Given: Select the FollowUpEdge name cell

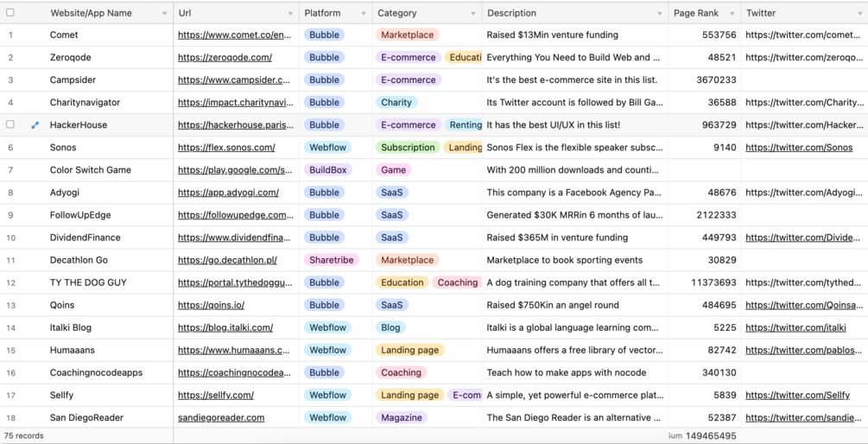Looking at the screenshot, I should 80,215.
